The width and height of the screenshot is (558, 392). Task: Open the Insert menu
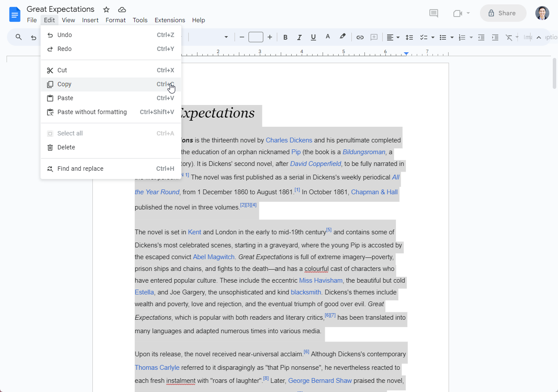90,20
